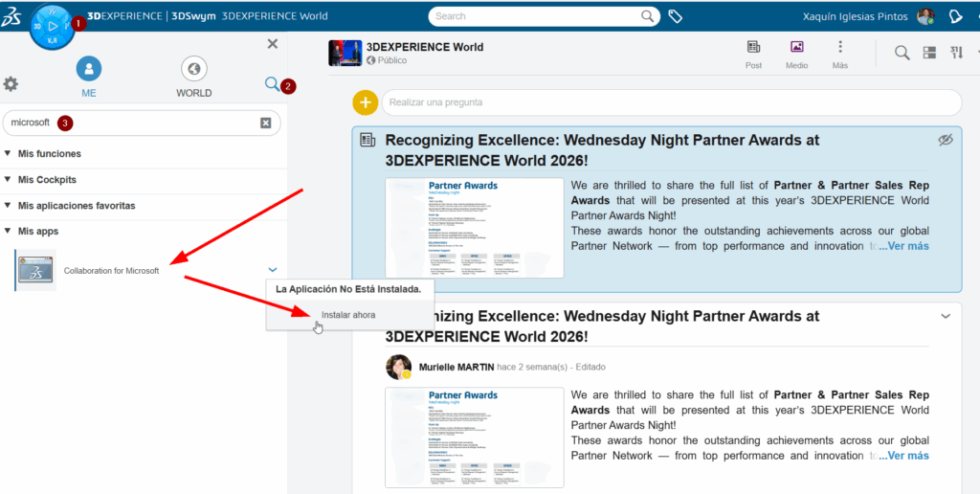The width and height of the screenshot is (980, 494).
Task: Open Murielle MARTIN's avatar
Action: 398,367
